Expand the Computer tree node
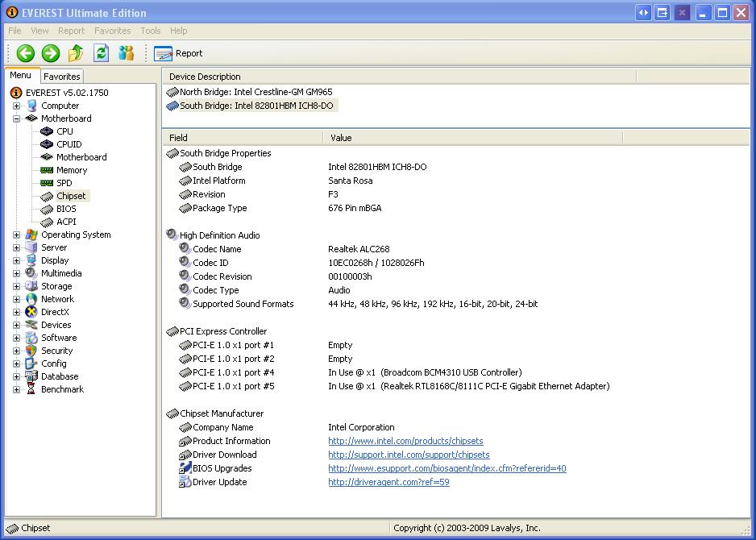Screen dimensions: 756x540 click(16, 106)
